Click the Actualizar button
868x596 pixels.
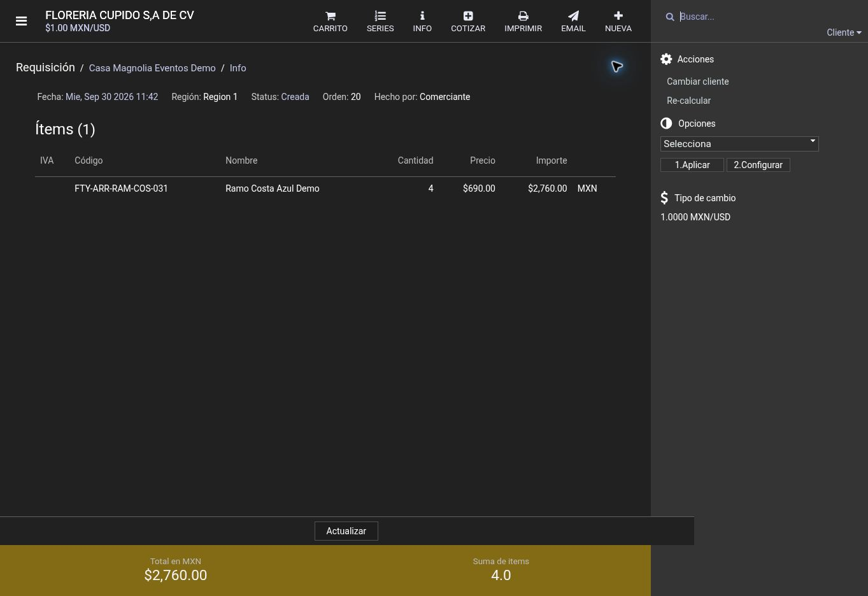346,531
